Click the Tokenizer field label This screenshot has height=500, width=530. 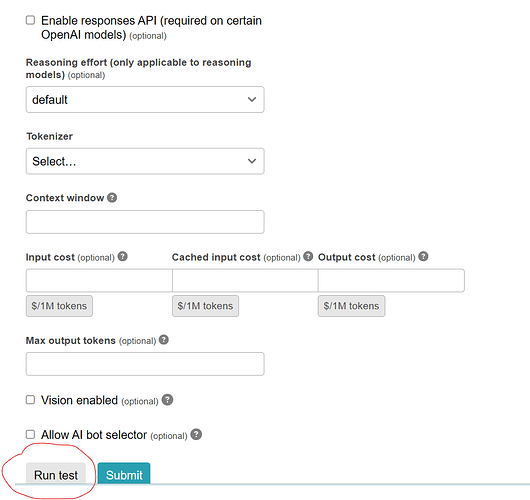pos(49,136)
